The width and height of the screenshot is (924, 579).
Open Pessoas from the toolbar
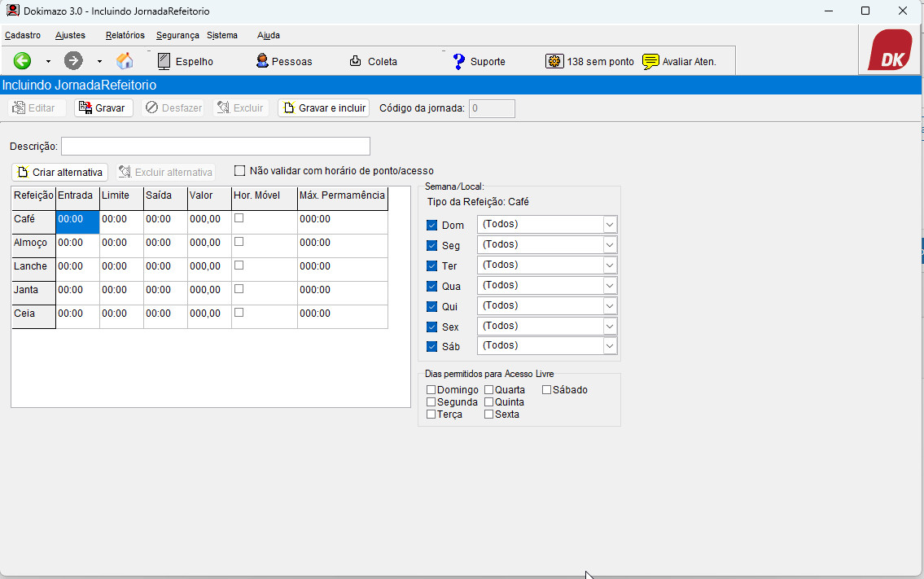pos(284,61)
